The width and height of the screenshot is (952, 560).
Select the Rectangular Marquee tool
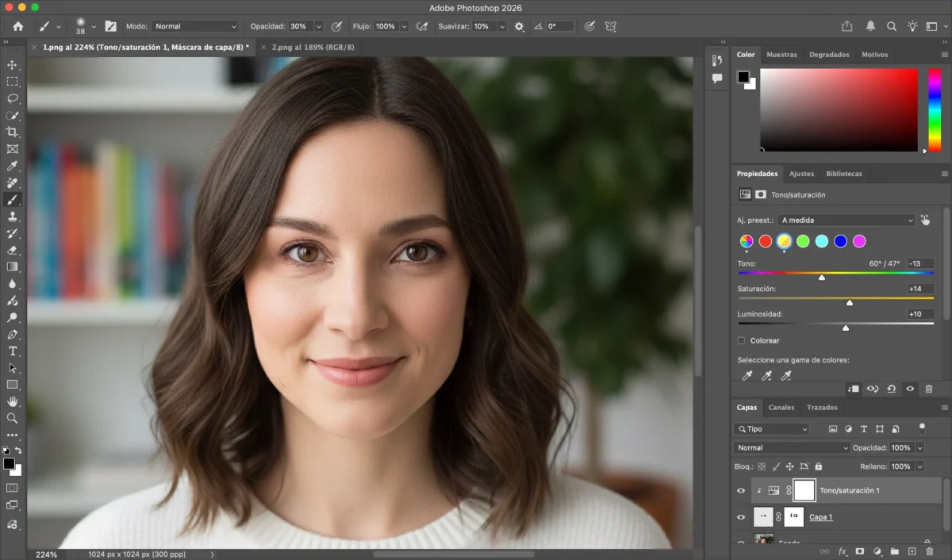12,82
